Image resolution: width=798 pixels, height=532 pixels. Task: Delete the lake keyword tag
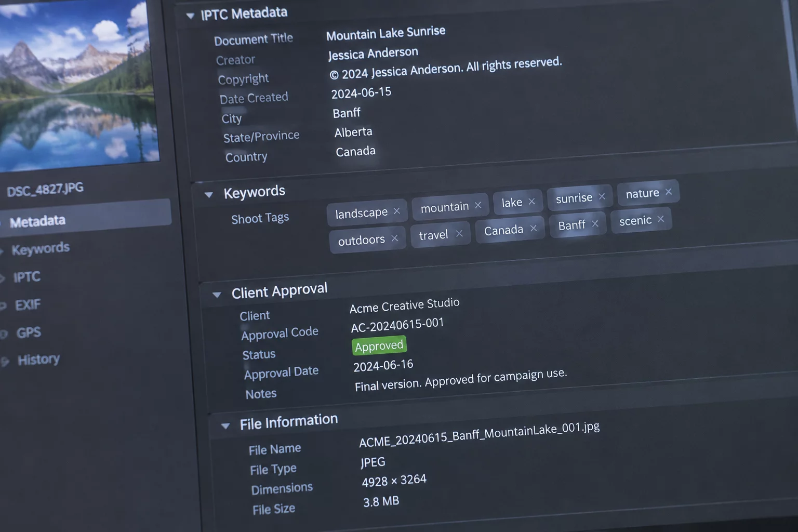531,201
